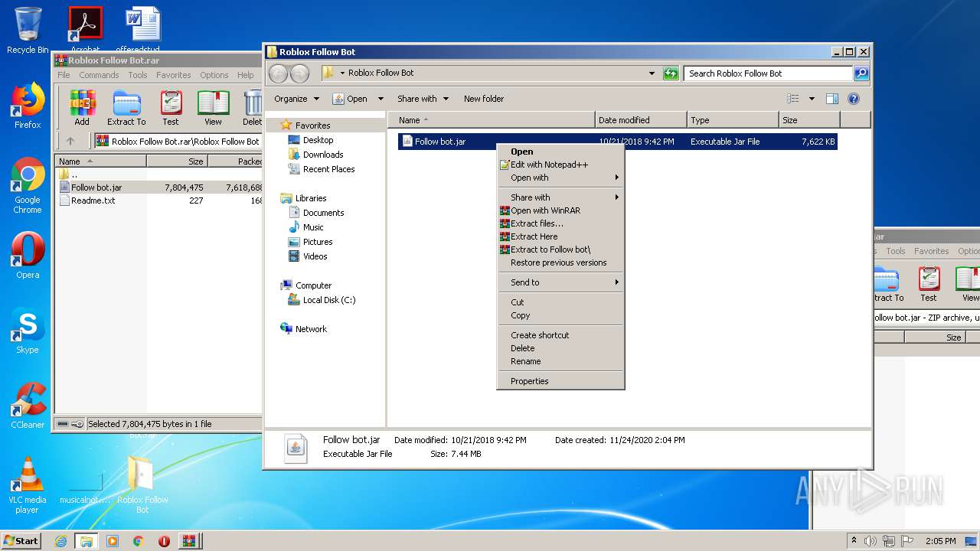Sort by Size column in left WinRAR window

click(177, 161)
